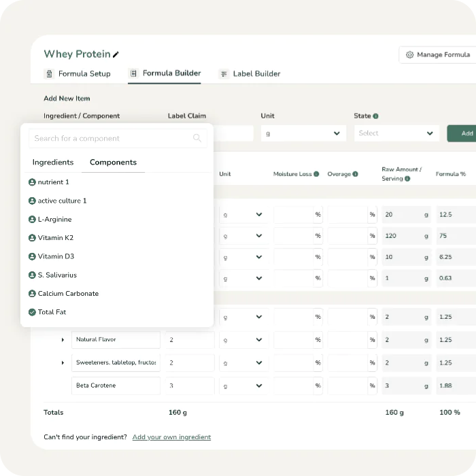Click the search magnifier icon in component search
476x476 pixels.
point(197,138)
